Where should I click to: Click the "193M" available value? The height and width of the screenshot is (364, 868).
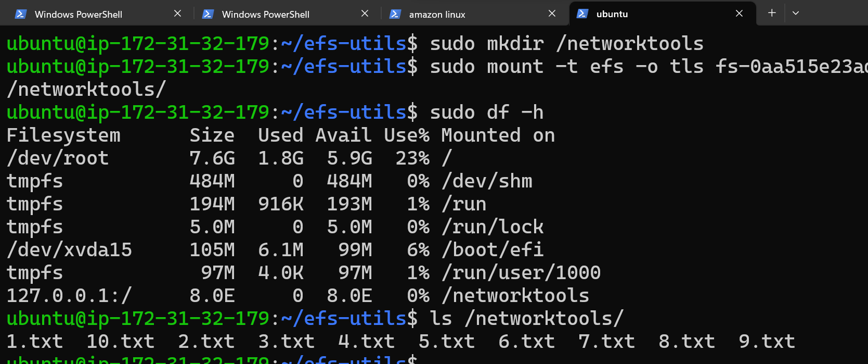pos(349,204)
